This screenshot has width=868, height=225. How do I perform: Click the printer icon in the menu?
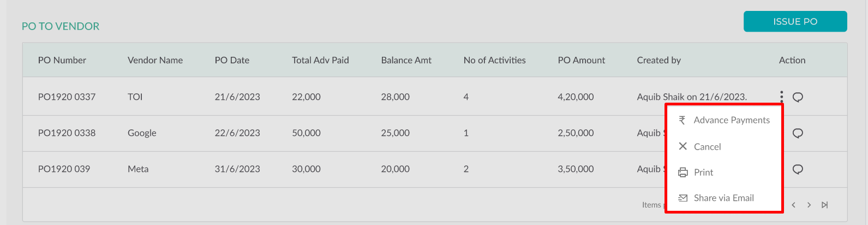(x=683, y=173)
